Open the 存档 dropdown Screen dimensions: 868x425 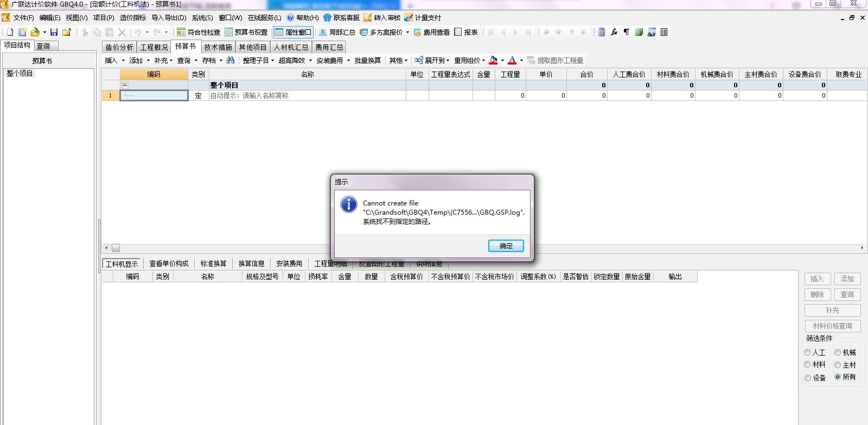(221, 61)
